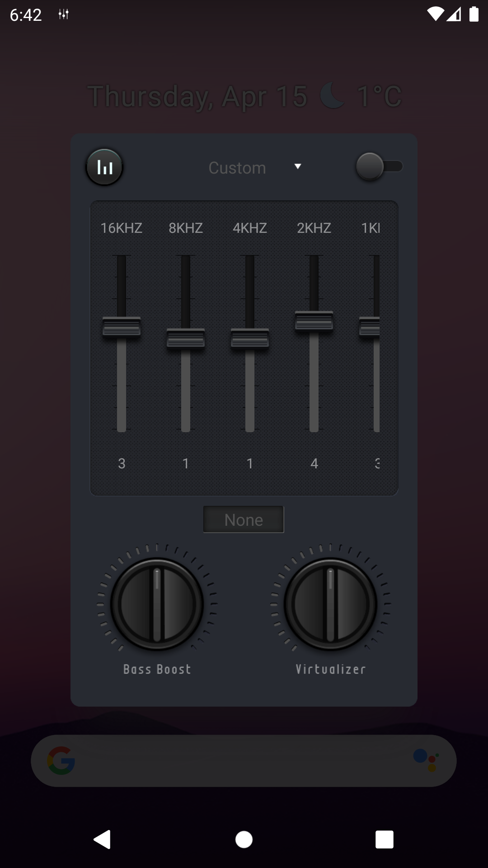Screen dimensions: 488x868
Task: Open the Custom preset dropdown
Action: coord(237,168)
